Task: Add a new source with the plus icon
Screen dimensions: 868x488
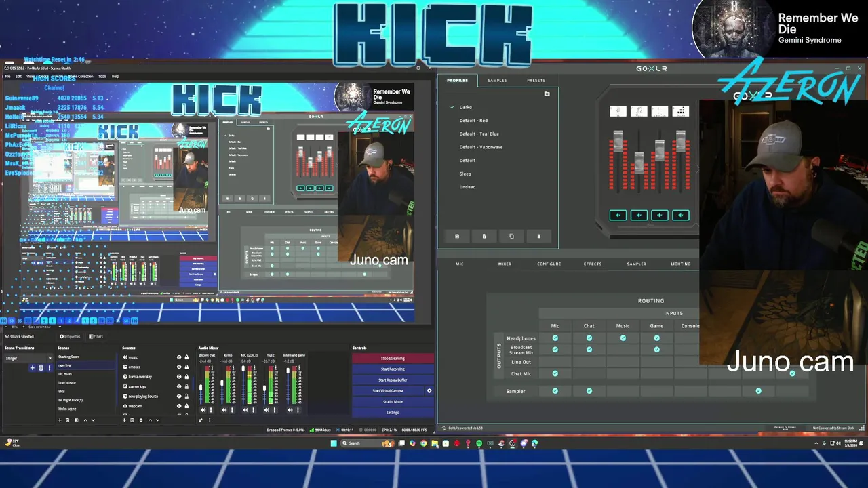Action: point(124,420)
